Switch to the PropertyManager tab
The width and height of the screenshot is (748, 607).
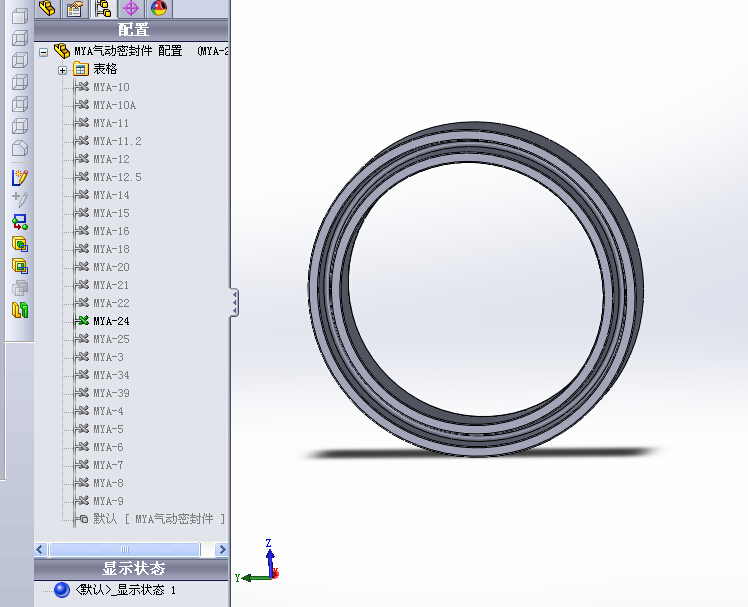point(75,9)
